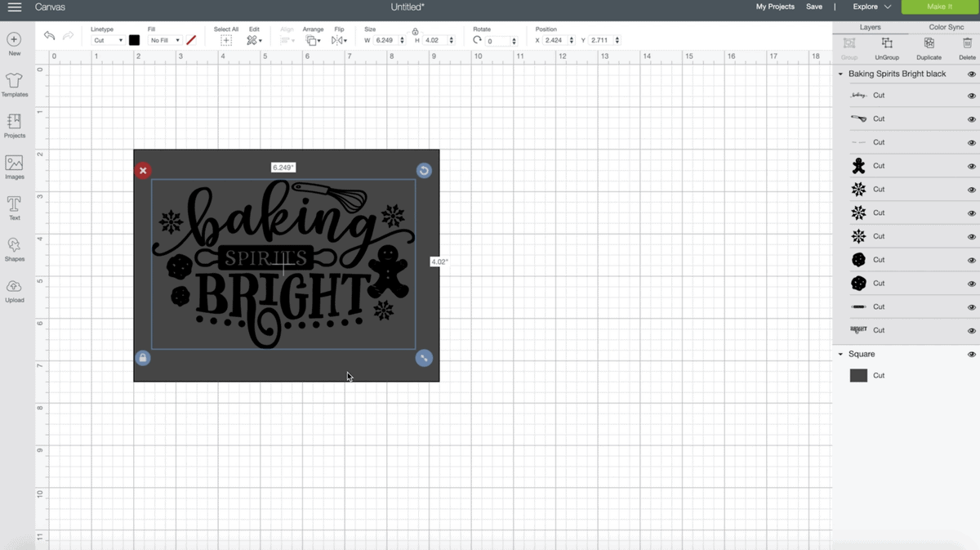Switch to the Color Sync tab

pyautogui.click(x=946, y=27)
